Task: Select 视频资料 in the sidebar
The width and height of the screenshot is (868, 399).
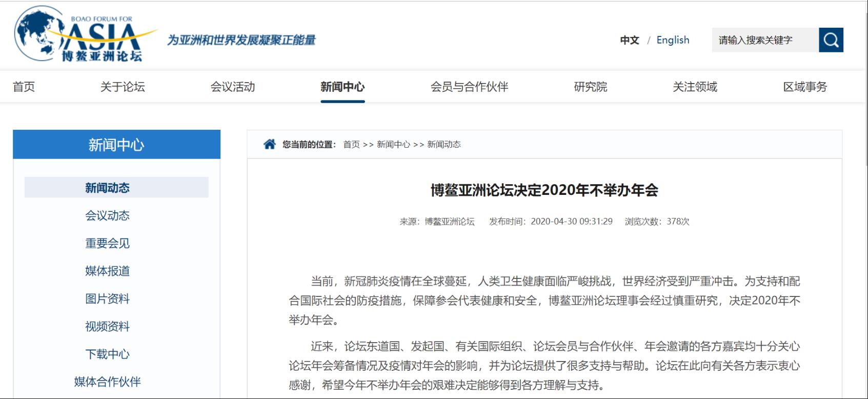Action: pos(107,326)
